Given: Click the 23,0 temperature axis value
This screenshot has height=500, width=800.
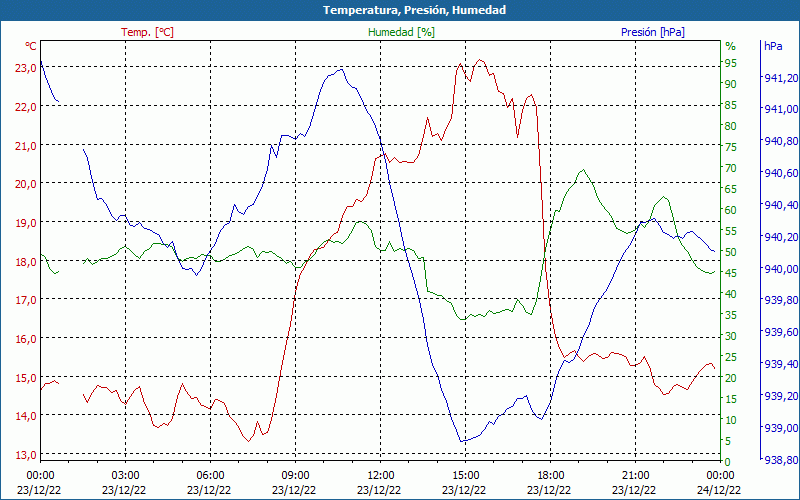Looking at the screenshot, I should [x=26, y=67].
